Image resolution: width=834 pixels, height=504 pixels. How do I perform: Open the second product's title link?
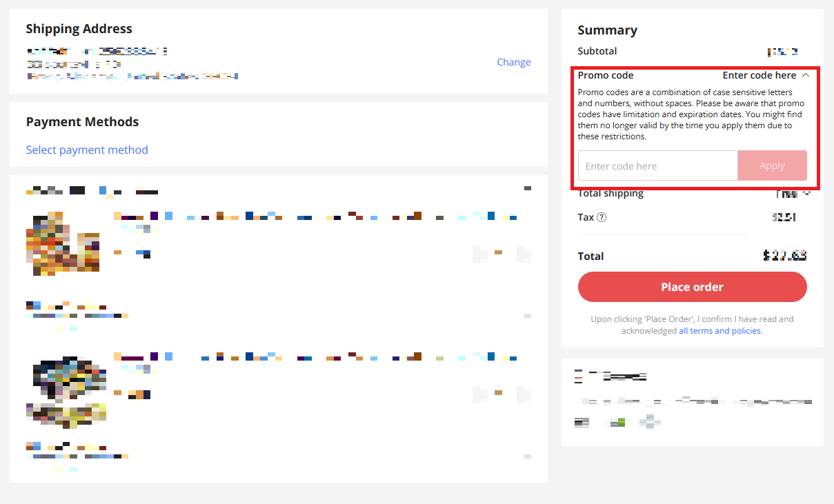pos(316,356)
